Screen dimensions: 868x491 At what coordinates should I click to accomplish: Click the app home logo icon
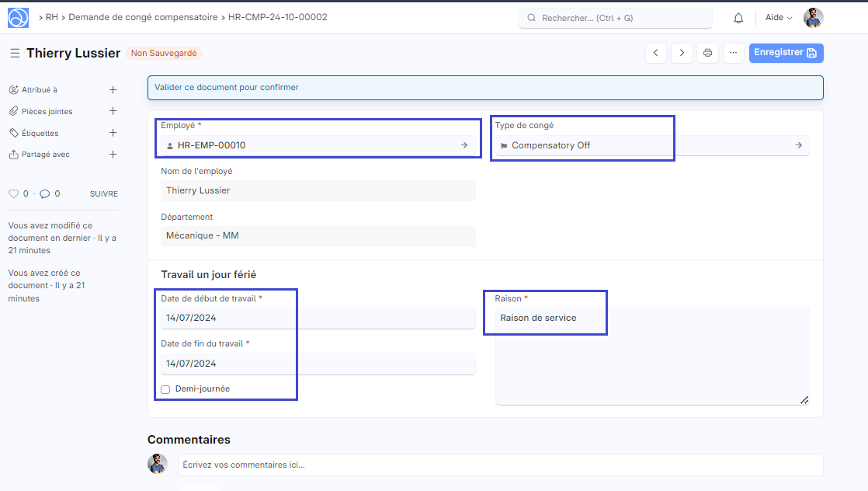click(x=19, y=18)
